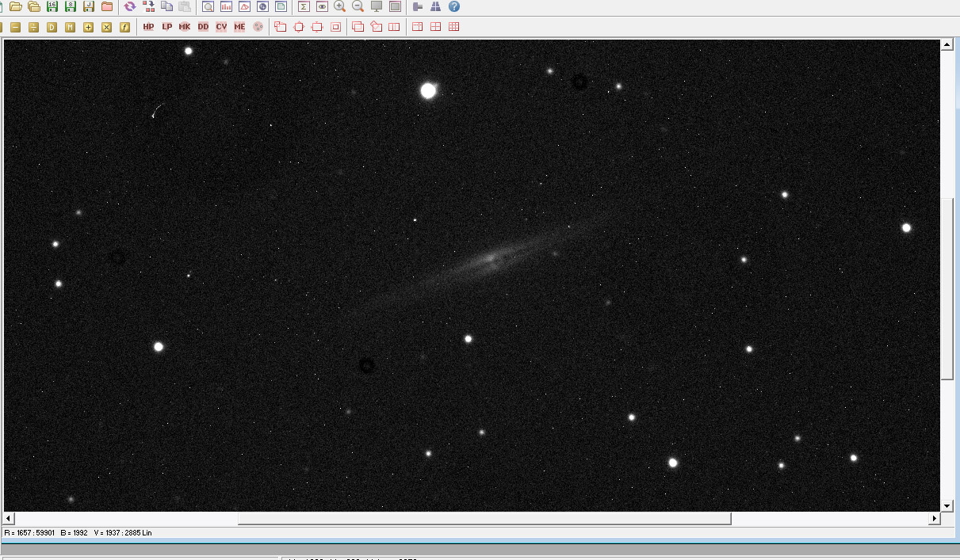Click the Sigma statistics icon
Image resolution: width=960 pixels, height=560 pixels.
304,6
